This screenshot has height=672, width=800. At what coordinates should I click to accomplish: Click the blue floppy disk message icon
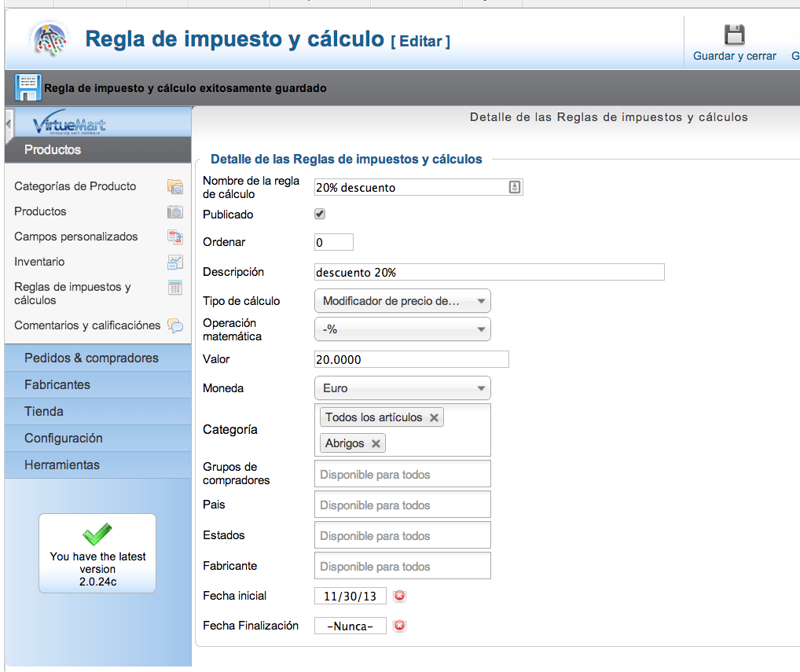pyautogui.click(x=28, y=87)
